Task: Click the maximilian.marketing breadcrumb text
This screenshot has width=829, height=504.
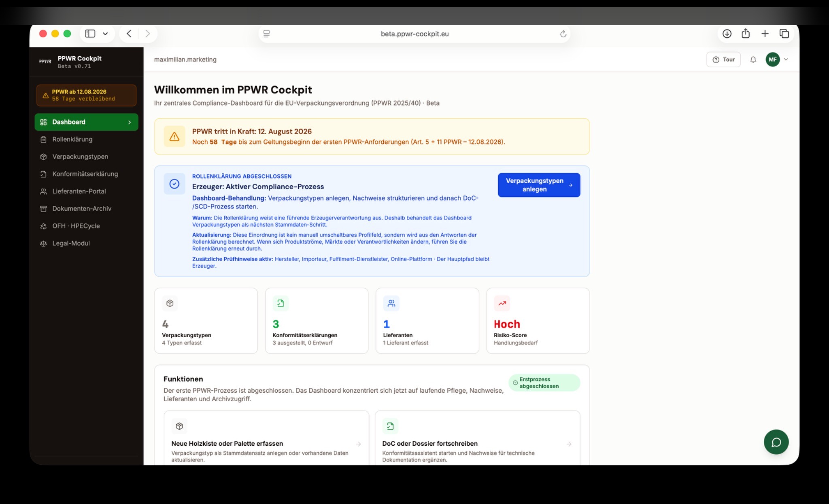Action: point(185,60)
